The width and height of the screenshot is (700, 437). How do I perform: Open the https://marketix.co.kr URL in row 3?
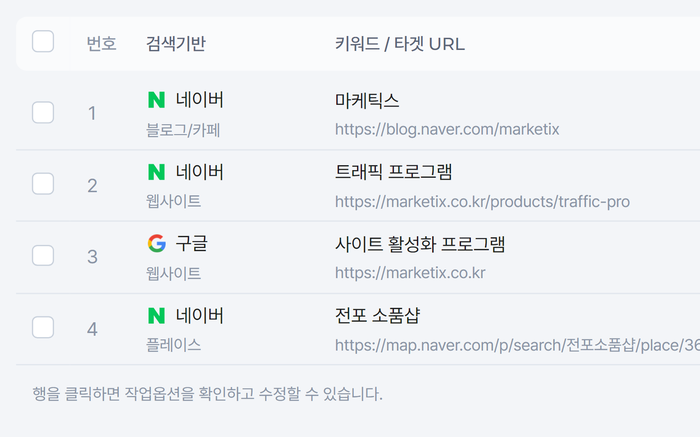point(410,273)
